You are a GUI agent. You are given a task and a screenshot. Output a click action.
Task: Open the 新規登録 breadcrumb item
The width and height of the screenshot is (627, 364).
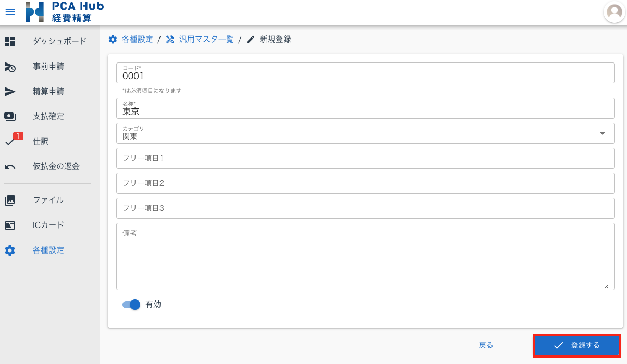[276, 39]
